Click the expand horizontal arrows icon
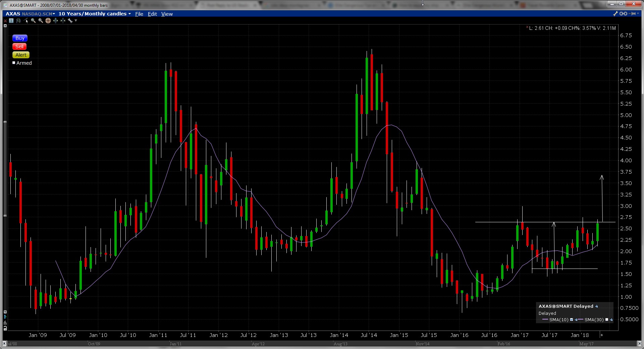This screenshot has height=349, width=644. (55, 20)
